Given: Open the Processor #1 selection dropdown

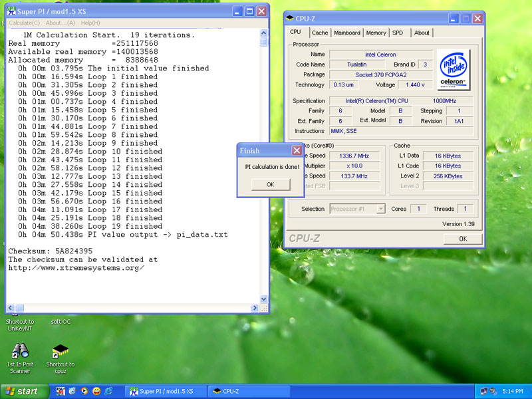Looking at the screenshot, I should tap(381, 209).
